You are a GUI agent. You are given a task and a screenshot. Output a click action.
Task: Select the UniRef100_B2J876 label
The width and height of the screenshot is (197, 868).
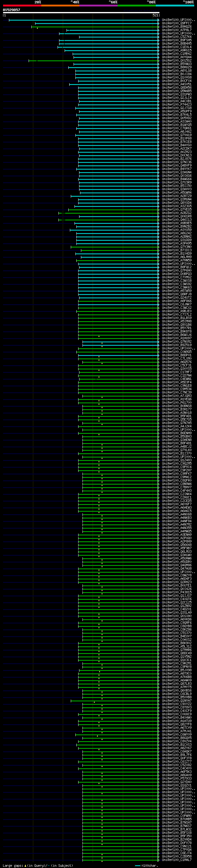pos(177,159)
